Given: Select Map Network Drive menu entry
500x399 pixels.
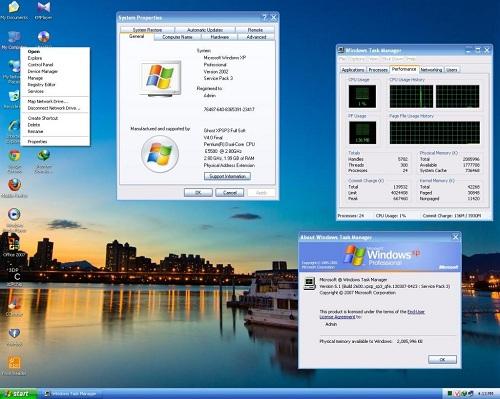Looking at the screenshot, I should [48, 101].
